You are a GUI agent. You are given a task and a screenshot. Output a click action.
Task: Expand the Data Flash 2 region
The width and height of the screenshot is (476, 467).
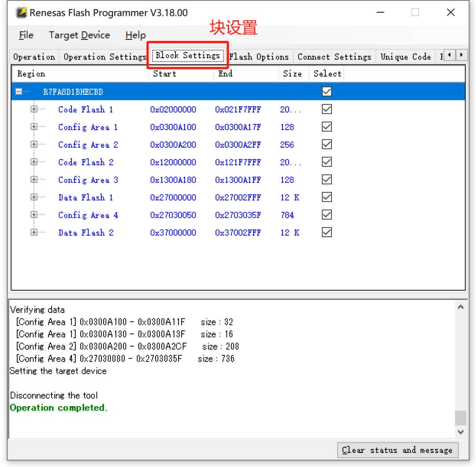point(34,232)
